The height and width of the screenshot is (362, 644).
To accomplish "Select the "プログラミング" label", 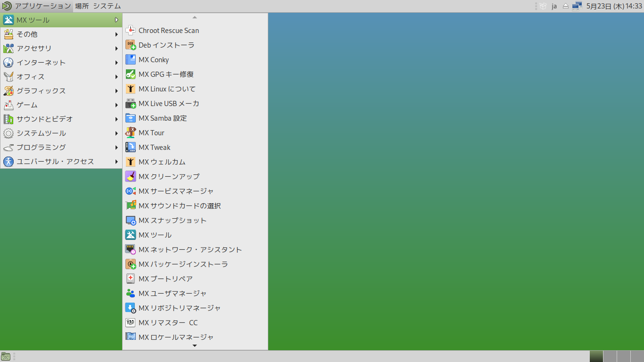I will click(x=41, y=148).
